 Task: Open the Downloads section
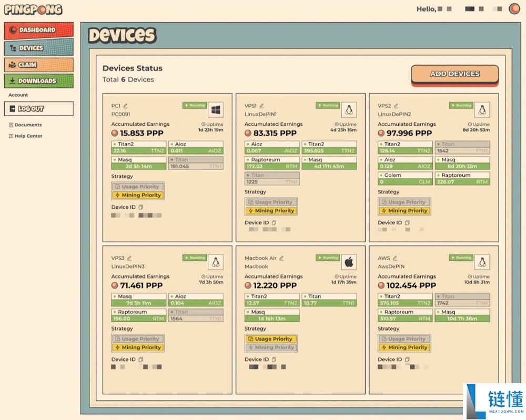pos(38,81)
